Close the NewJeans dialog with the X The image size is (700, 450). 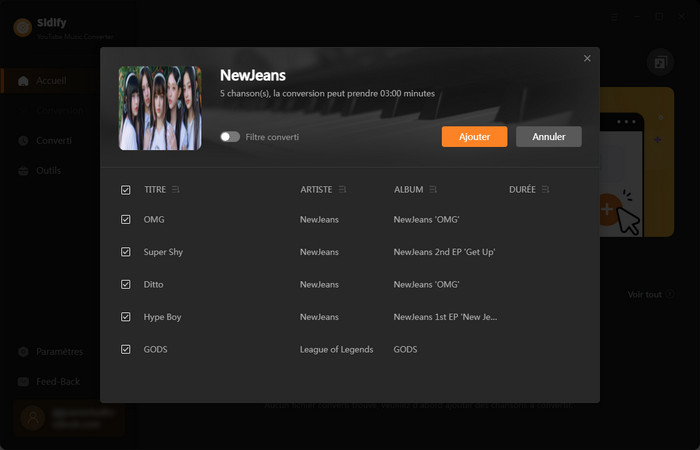coord(587,59)
